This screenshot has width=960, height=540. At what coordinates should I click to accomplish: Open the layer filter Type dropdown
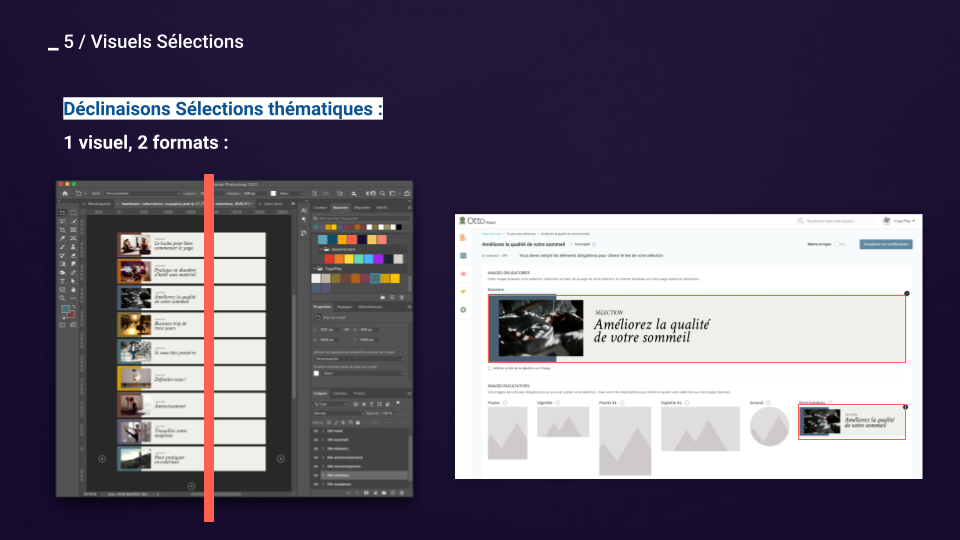click(x=330, y=404)
